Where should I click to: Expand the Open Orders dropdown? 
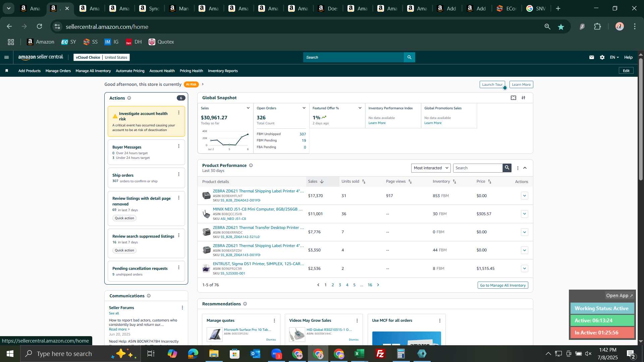[304, 108]
